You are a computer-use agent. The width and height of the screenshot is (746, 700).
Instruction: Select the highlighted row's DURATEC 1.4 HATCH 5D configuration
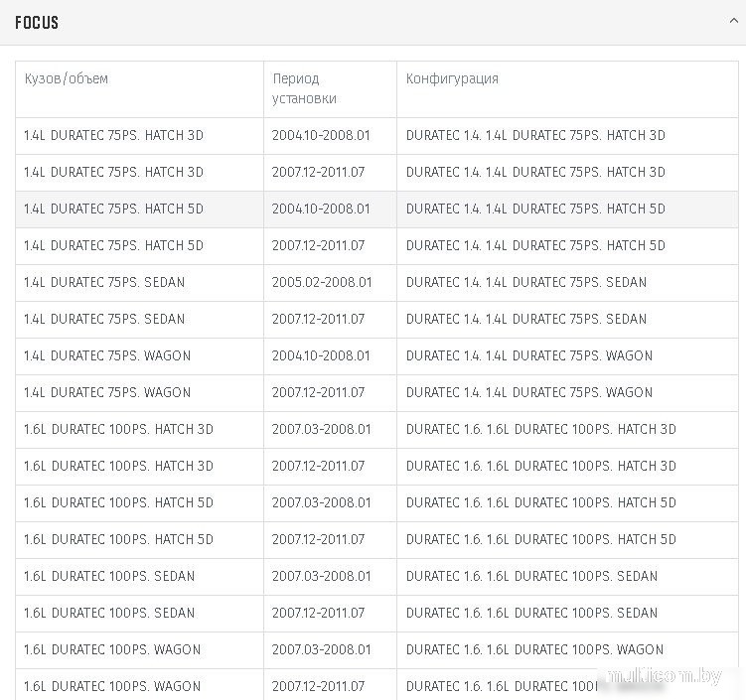535,209
